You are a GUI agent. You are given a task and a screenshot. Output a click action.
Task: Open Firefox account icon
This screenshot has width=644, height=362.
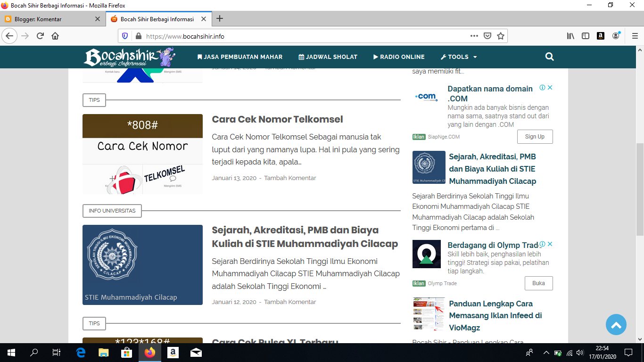616,36
